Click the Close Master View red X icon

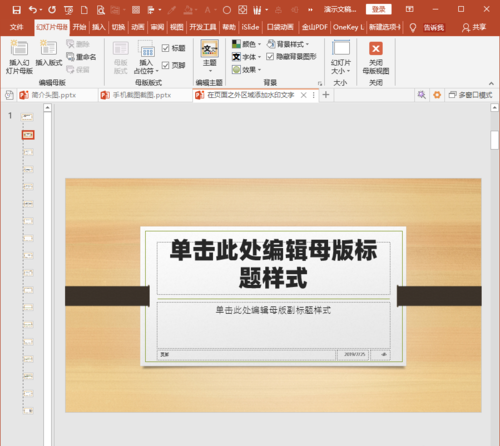point(376,49)
